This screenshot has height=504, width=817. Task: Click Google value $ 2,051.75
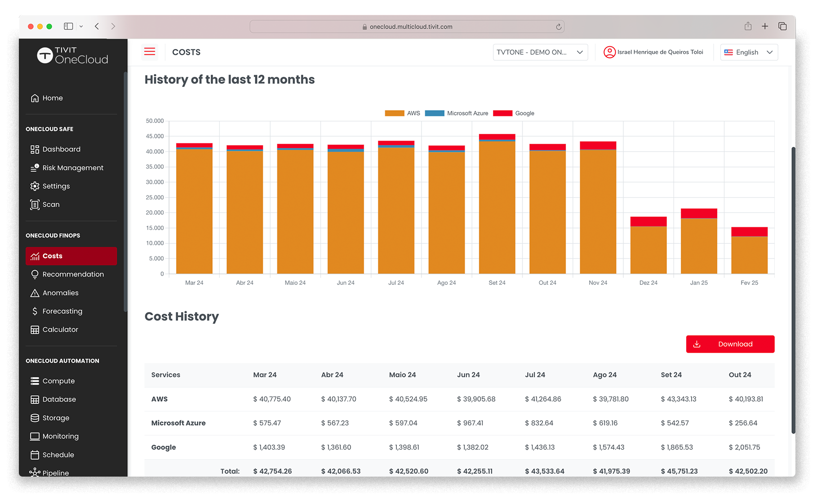tap(744, 447)
